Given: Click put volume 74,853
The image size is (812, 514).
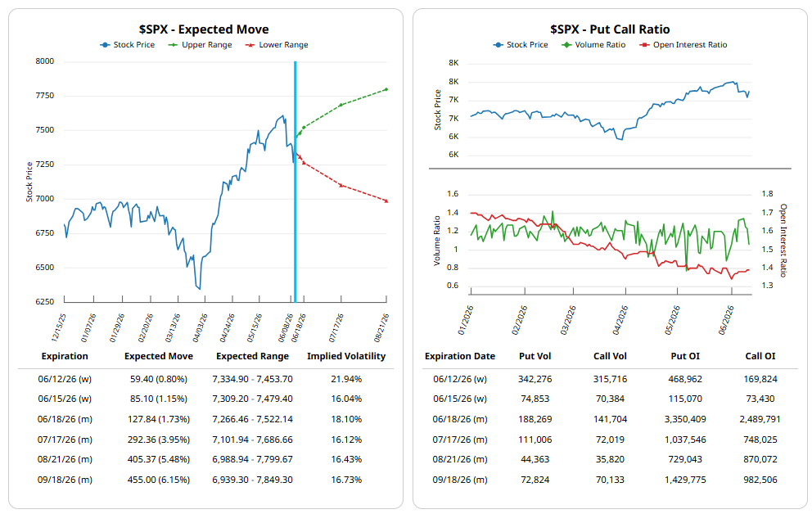Looking at the screenshot, I should [535, 399].
